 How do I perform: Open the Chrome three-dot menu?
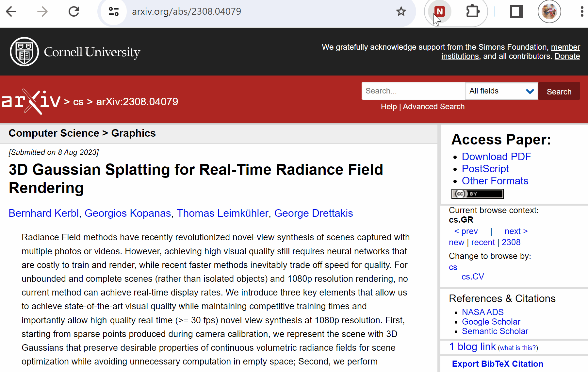pyautogui.click(x=581, y=12)
